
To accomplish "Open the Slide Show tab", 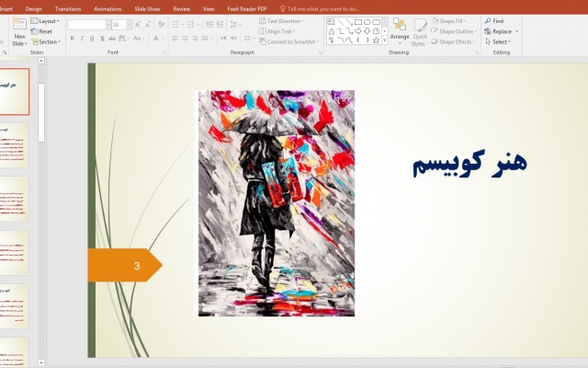I will (x=147, y=8).
